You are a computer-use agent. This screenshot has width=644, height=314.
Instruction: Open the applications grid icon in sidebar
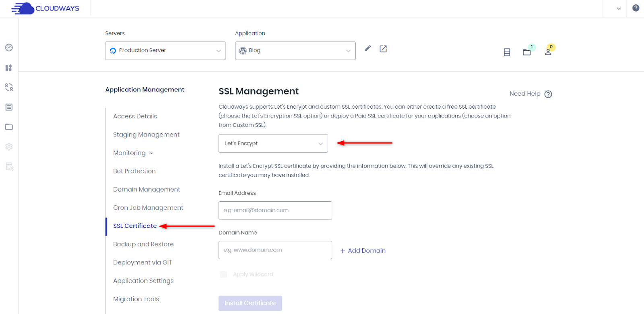9,68
